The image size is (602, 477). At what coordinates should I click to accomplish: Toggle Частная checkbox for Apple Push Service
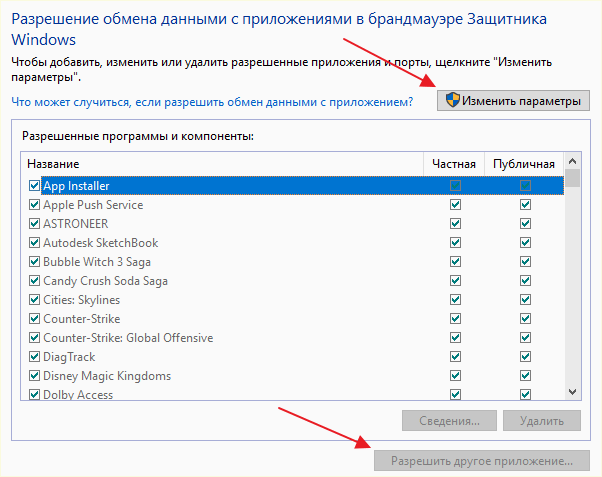click(x=455, y=205)
